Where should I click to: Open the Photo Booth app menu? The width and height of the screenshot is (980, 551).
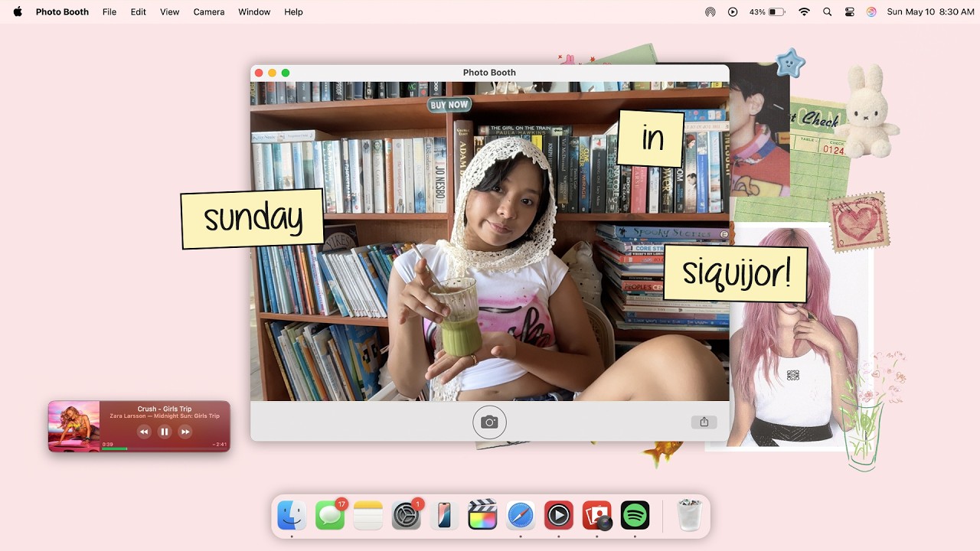62,11
